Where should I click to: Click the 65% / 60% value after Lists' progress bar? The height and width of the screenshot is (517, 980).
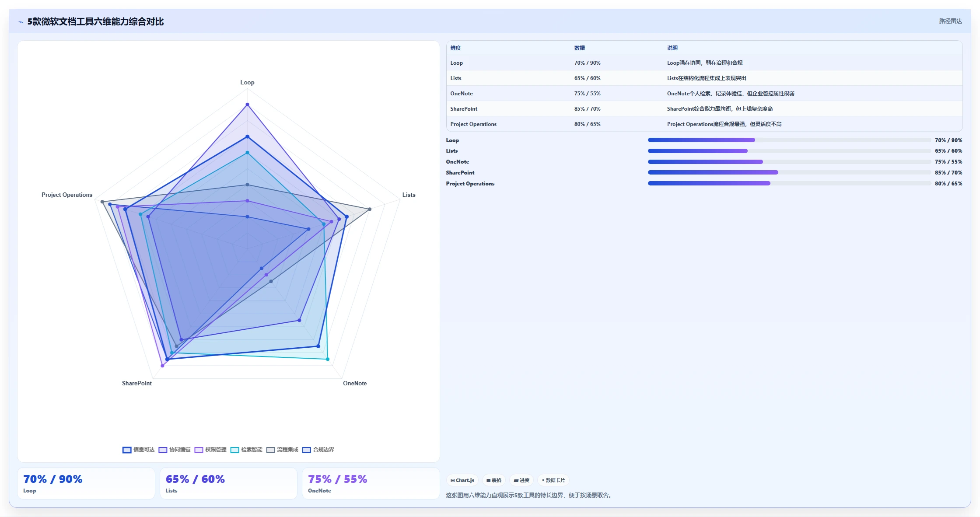coord(948,151)
